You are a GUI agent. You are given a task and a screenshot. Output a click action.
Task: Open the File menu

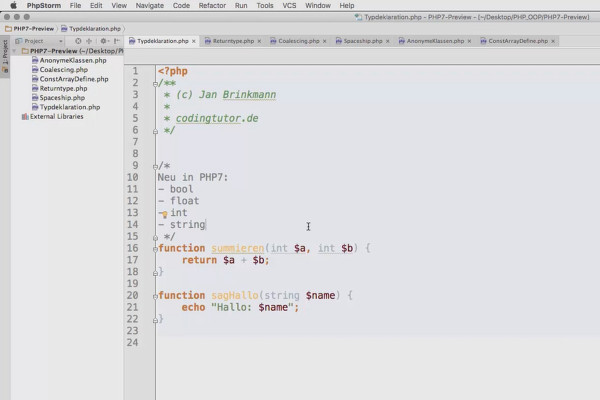[x=75, y=5]
